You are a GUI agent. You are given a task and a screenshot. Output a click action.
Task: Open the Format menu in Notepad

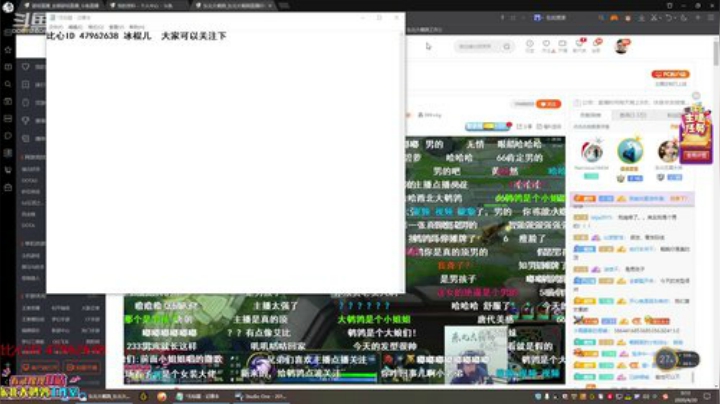click(x=96, y=27)
